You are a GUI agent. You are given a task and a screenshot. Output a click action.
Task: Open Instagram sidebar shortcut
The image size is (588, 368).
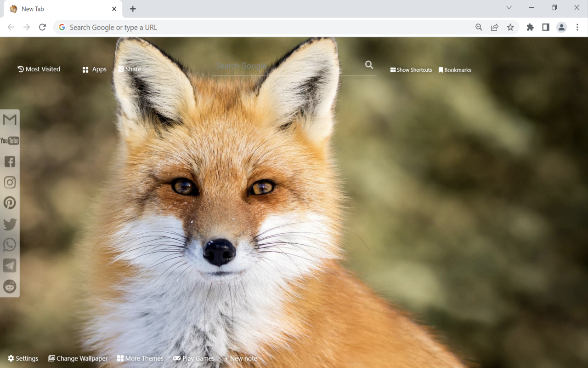[x=10, y=182]
